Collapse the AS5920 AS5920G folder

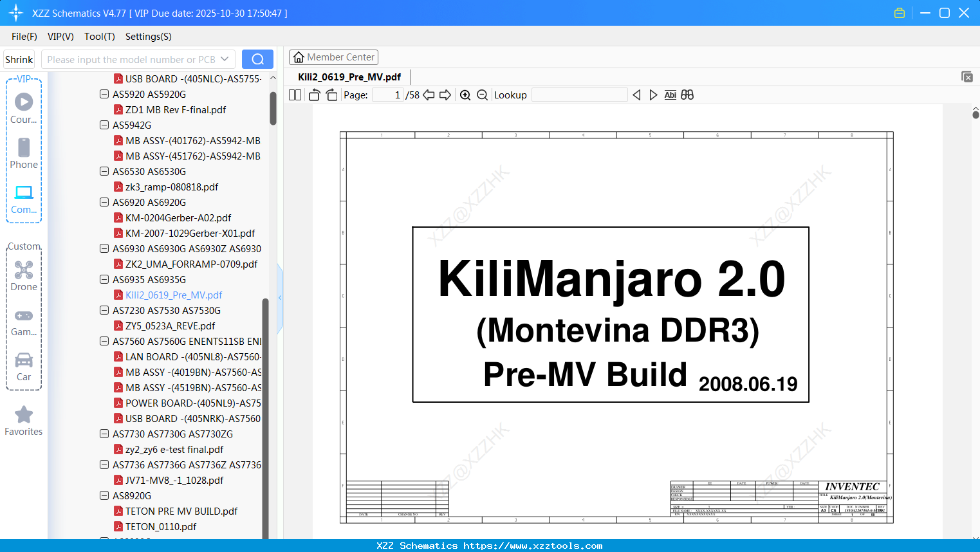point(104,94)
